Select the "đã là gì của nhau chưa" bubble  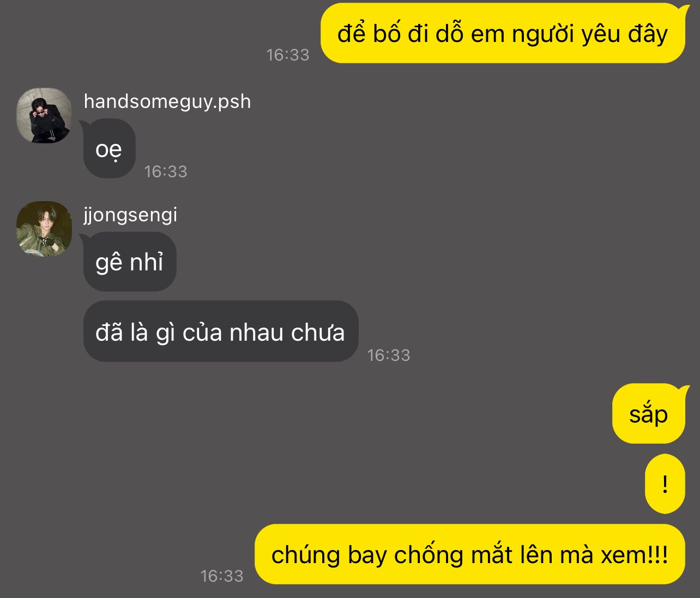[221, 331]
